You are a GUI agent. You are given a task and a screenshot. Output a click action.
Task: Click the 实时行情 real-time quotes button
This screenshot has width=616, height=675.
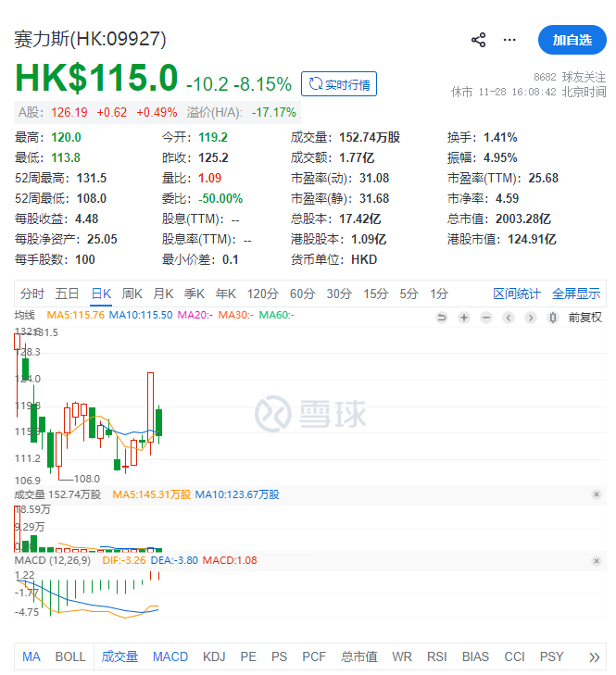pos(339,84)
